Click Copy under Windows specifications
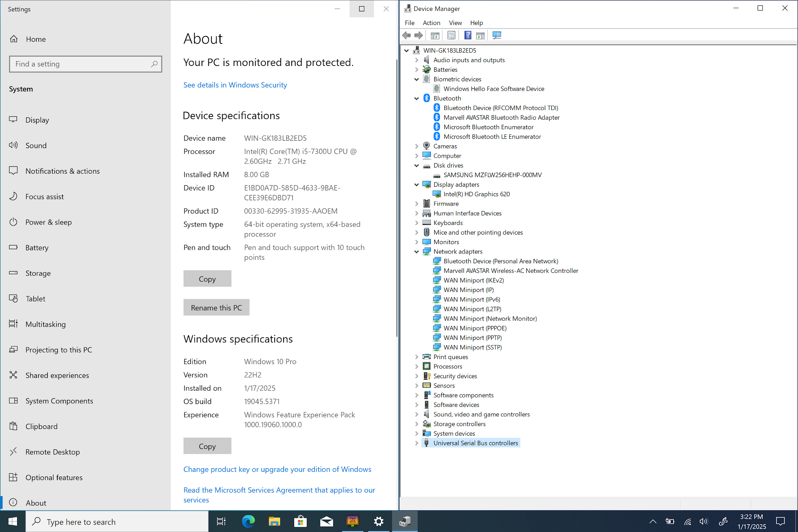This screenshot has width=798, height=532. (x=207, y=446)
